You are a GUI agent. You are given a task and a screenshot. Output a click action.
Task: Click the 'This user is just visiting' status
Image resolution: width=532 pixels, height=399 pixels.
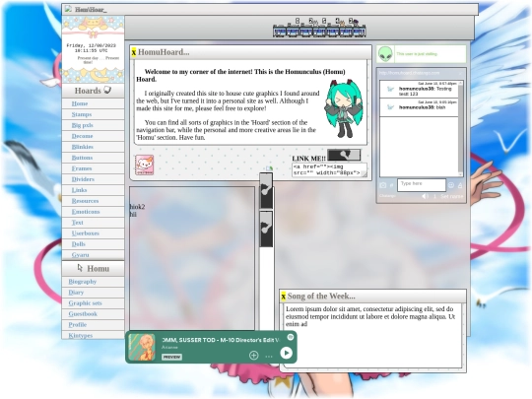(417, 54)
